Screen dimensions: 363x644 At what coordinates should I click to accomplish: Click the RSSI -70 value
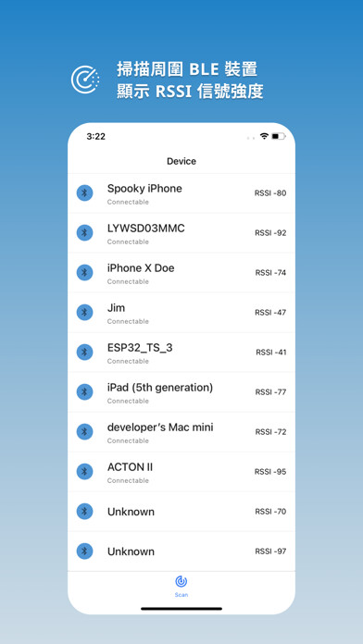[271, 512]
